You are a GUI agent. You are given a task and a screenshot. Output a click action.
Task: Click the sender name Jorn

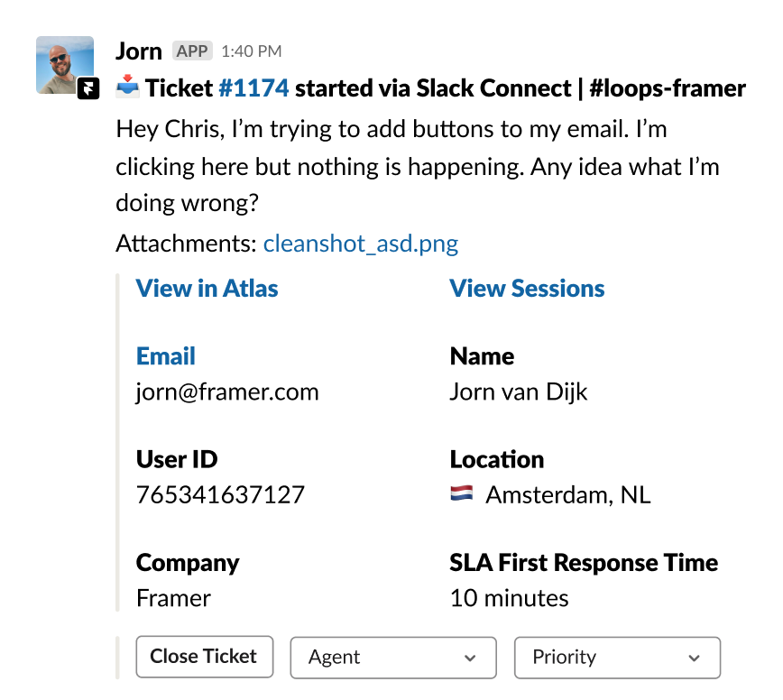click(x=139, y=51)
